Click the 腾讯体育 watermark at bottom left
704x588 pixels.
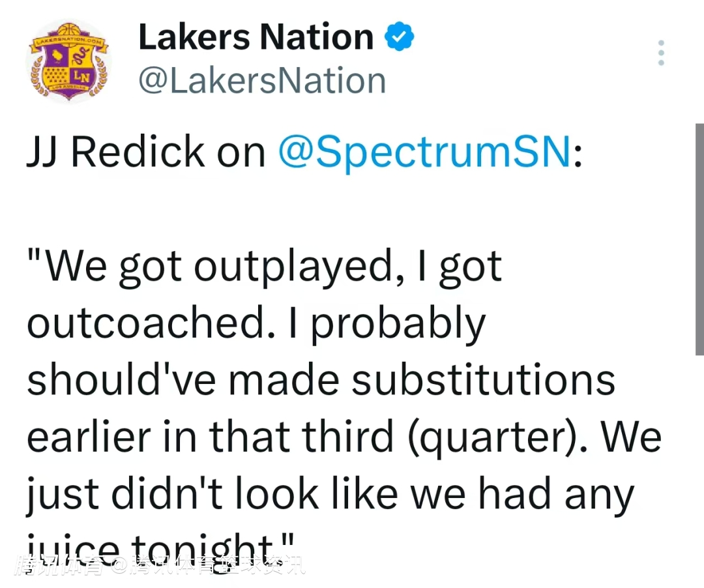[60, 565]
